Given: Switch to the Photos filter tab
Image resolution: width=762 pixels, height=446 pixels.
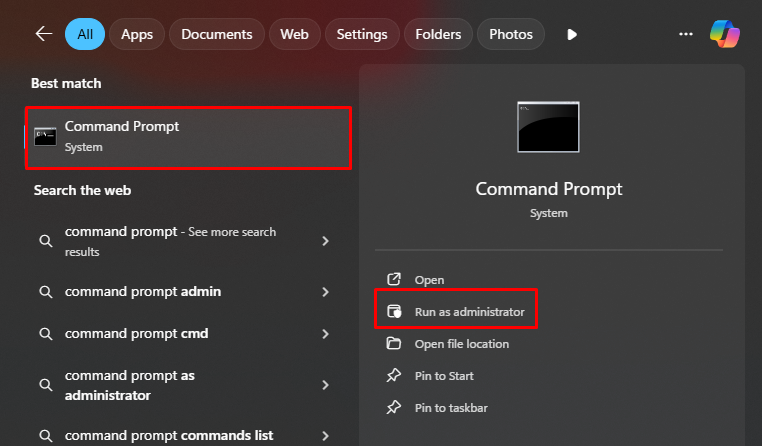Looking at the screenshot, I should [x=511, y=34].
